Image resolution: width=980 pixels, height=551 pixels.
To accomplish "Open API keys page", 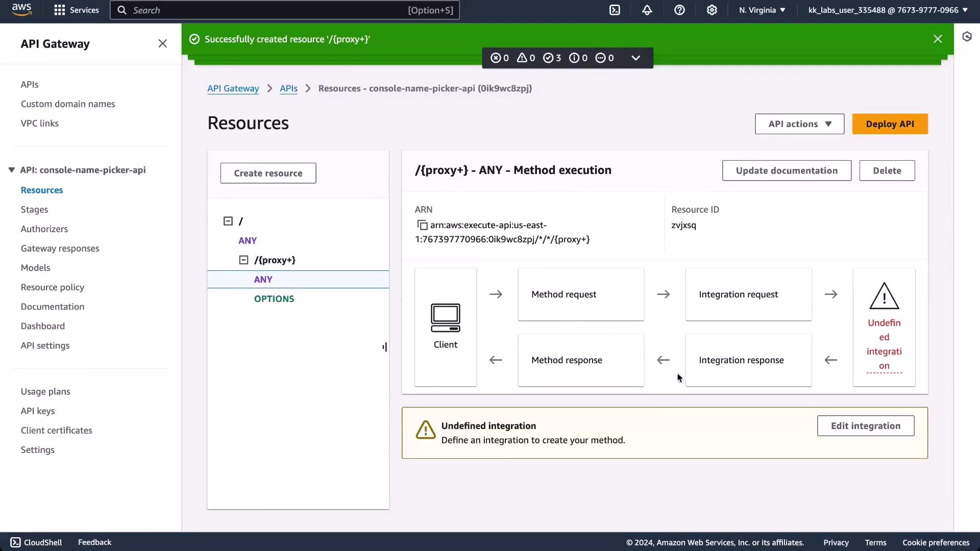I will point(38,411).
